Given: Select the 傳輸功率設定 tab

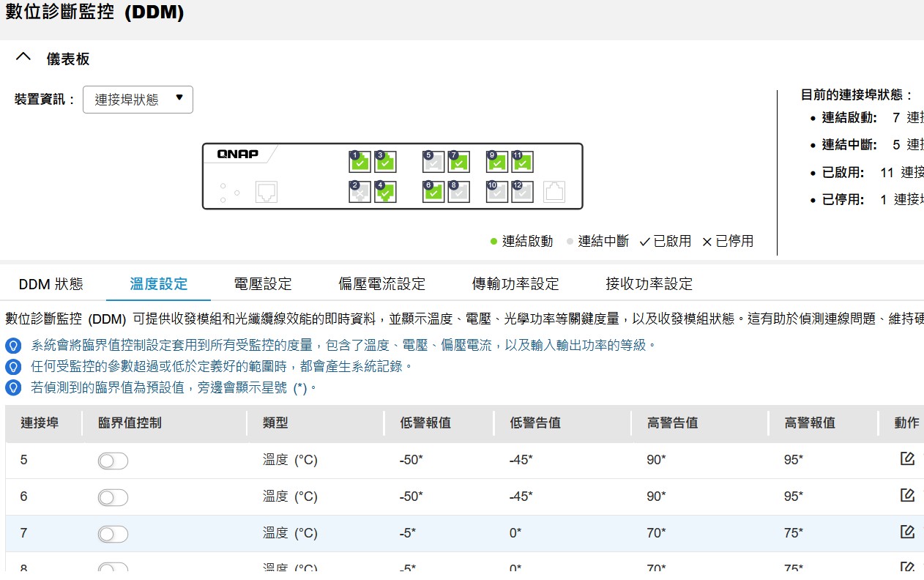Looking at the screenshot, I should tap(515, 284).
